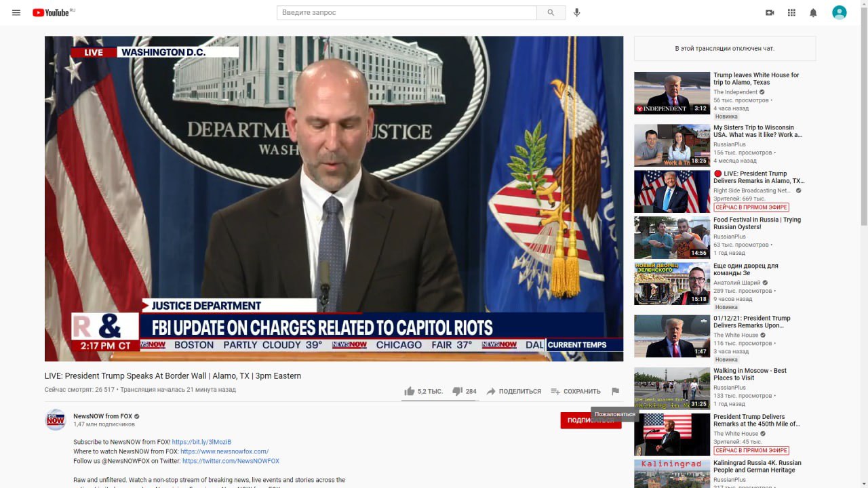
Task: Open thumbnail of Еще один дворец video
Action: 672,283
